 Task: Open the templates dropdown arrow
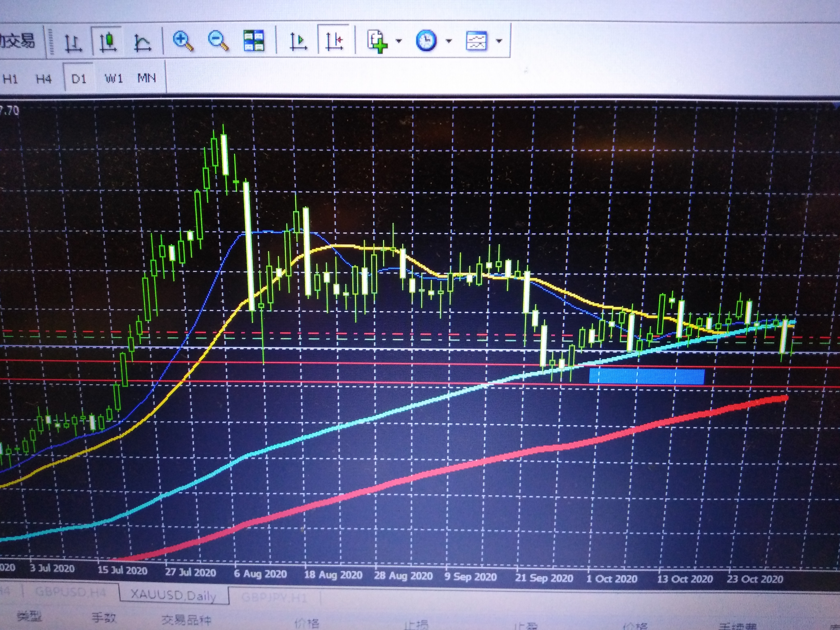[499, 41]
